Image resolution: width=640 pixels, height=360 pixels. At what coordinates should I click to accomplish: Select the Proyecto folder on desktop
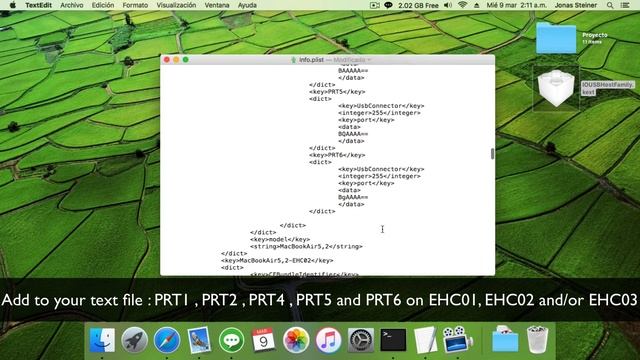pos(556,38)
